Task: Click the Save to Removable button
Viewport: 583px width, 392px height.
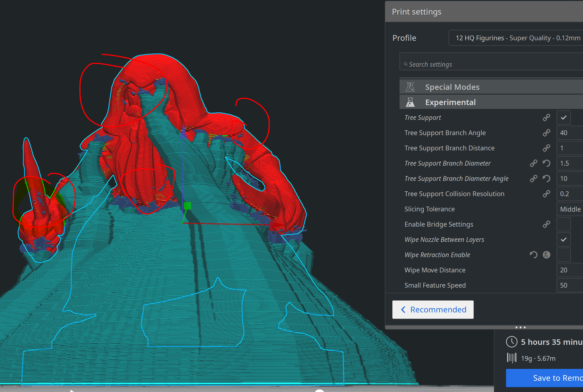Action: (x=545, y=378)
